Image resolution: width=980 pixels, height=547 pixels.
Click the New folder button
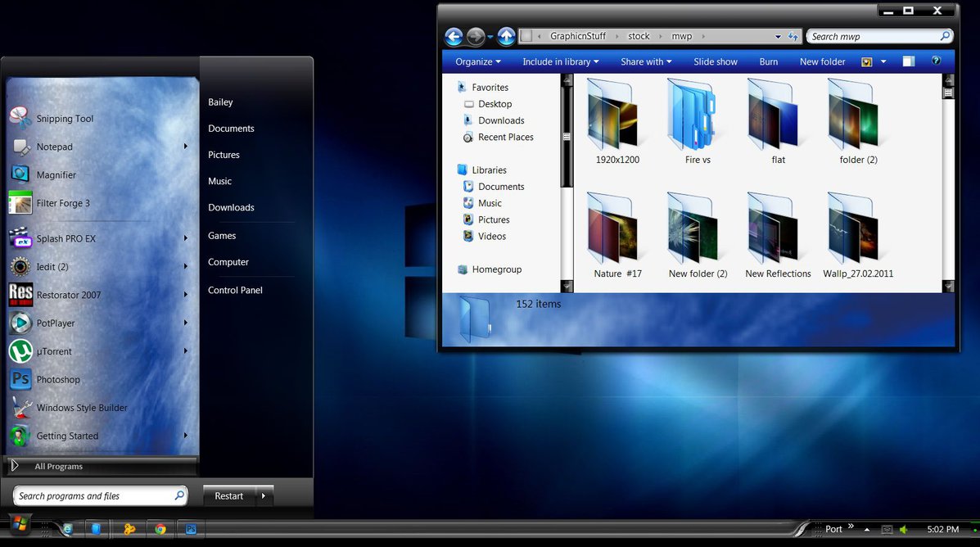(822, 61)
